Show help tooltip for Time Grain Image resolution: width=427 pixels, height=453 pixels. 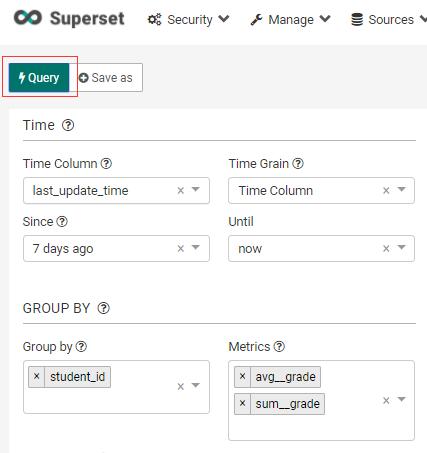[298, 164]
